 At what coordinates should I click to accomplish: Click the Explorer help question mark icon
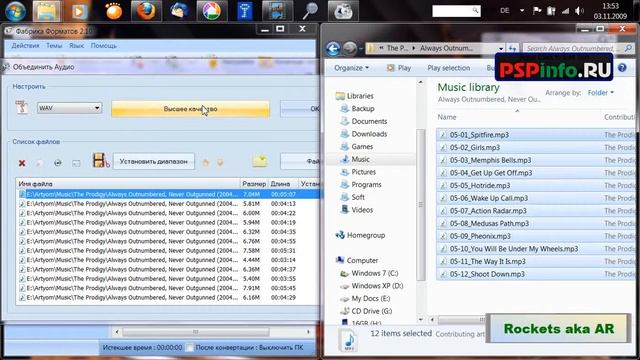tap(622, 68)
